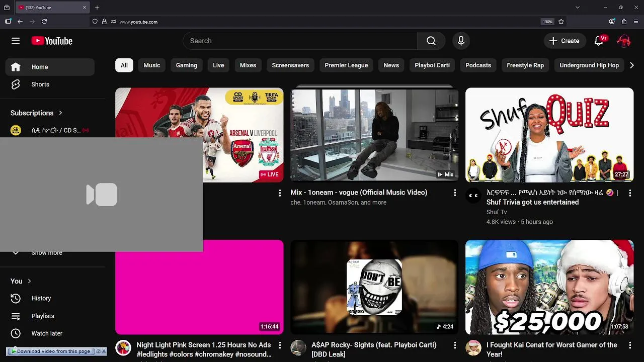The height and width of the screenshot is (362, 644).
Task: Open the browser account profile icon
Action: [x=612, y=22]
